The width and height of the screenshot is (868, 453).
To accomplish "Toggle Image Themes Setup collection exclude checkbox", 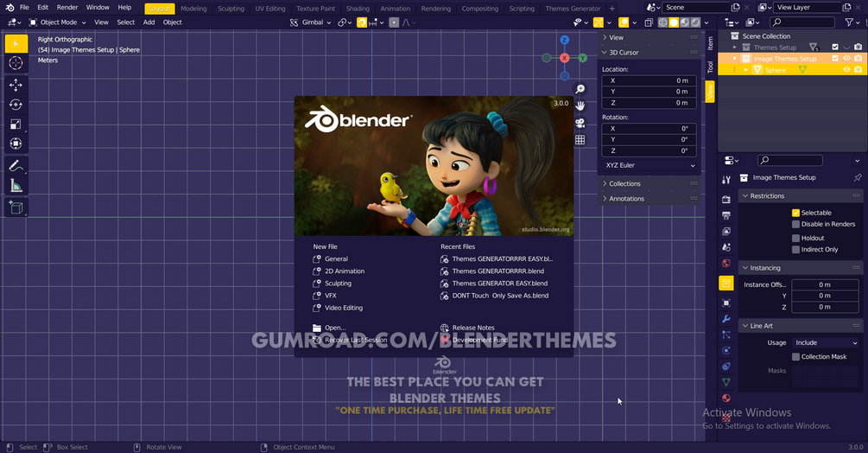I will (x=835, y=58).
